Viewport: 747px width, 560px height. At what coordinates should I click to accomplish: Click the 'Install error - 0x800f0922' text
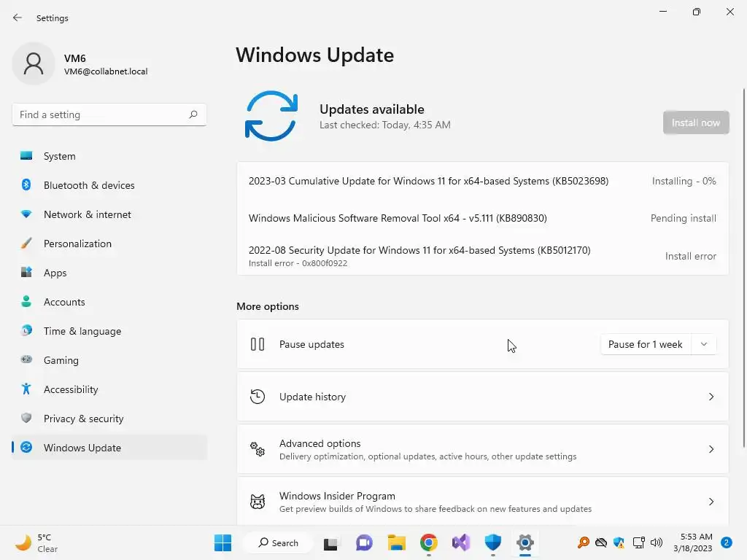click(x=298, y=263)
